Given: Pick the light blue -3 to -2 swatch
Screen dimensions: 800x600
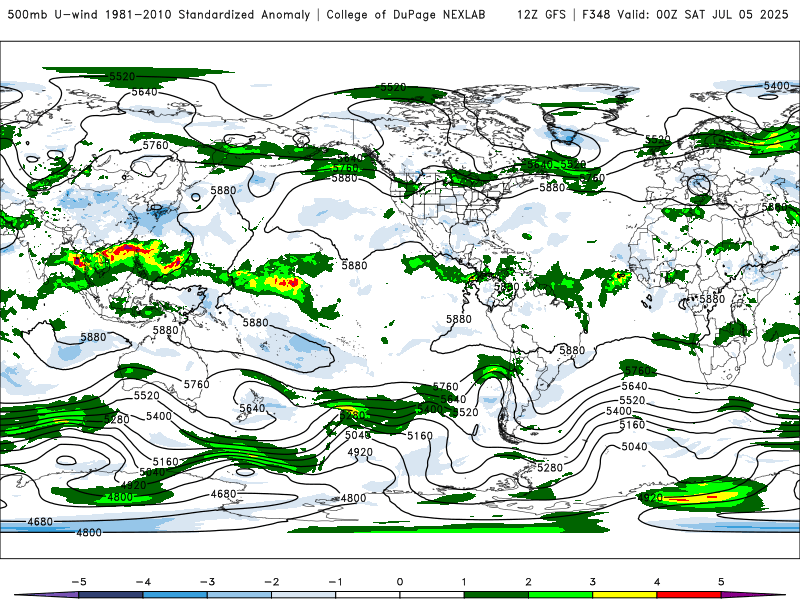Looking at the screenshot, I should (239, 595).
